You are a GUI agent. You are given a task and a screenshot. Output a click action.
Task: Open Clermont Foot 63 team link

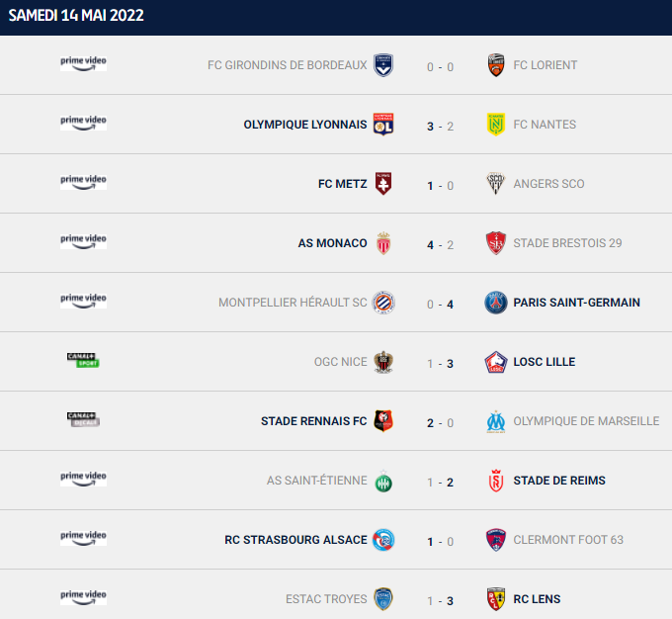tap(568, 540)
